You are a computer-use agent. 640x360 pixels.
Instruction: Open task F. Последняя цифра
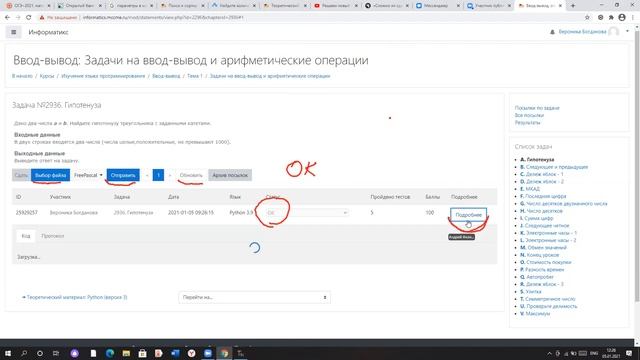543,196
